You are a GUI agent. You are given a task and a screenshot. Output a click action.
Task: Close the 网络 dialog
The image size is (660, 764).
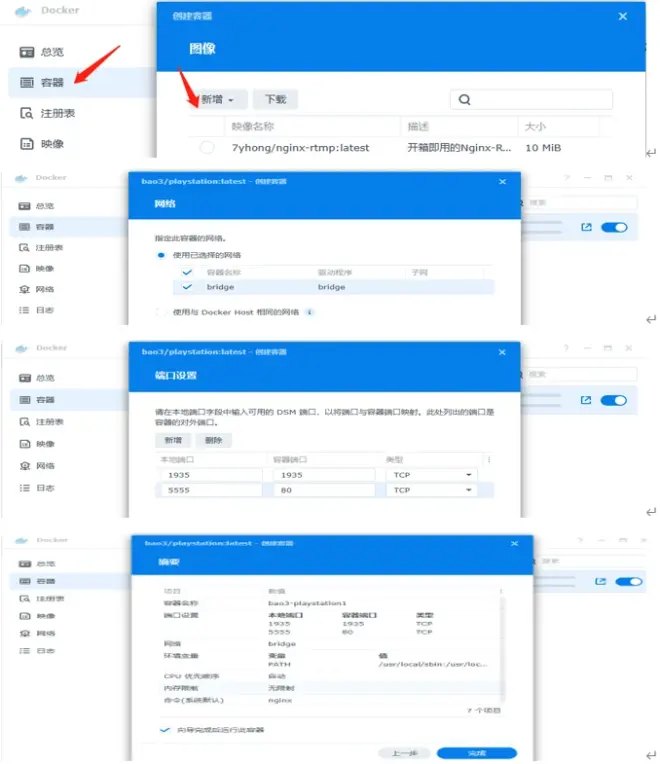(503, 182)
